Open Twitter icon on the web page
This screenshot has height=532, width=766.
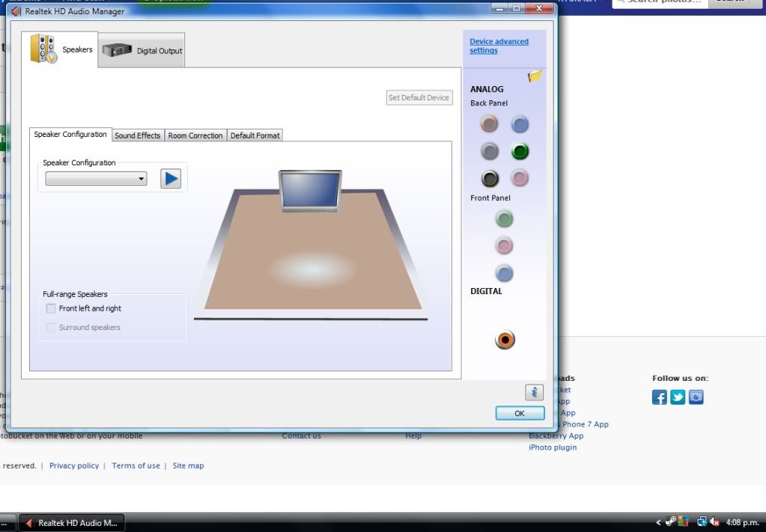pos(678,397)
